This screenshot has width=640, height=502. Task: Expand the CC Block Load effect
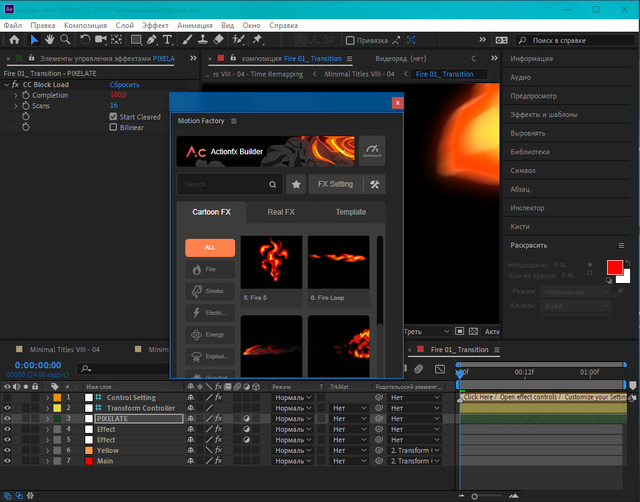(6, 85)
